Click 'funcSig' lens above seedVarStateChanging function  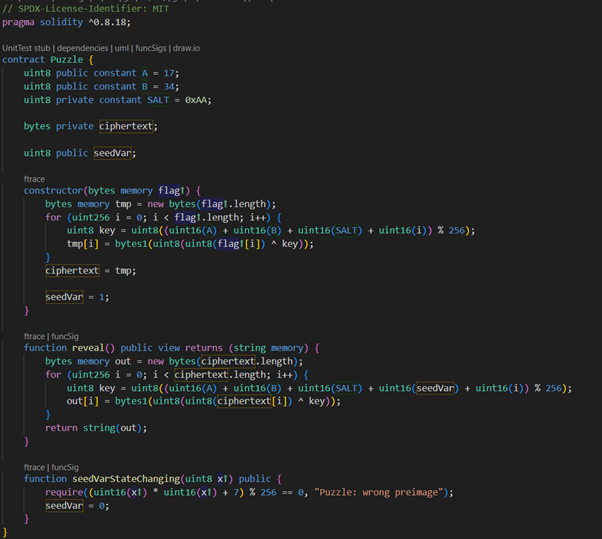[65, 467]
